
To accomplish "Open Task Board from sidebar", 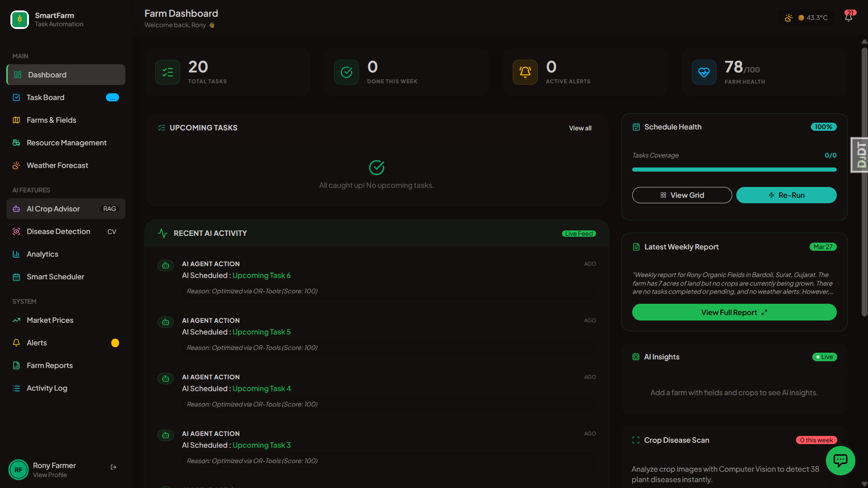I will (45, 97).
